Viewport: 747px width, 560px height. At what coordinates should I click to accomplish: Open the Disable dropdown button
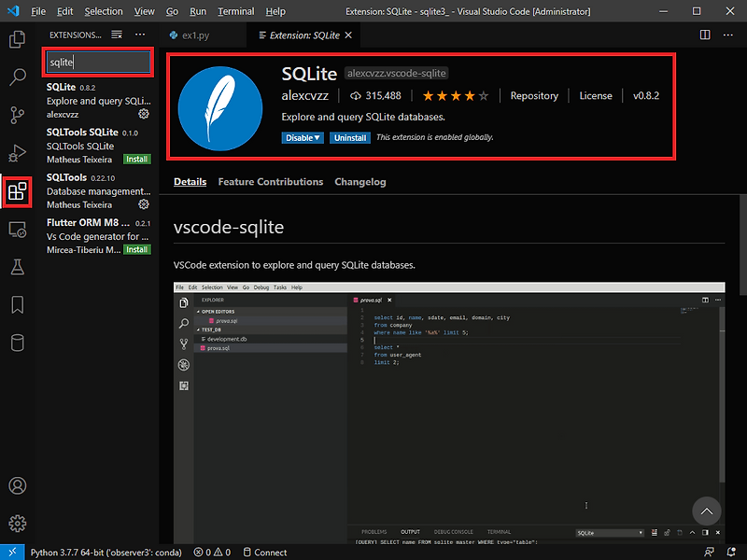303,137
